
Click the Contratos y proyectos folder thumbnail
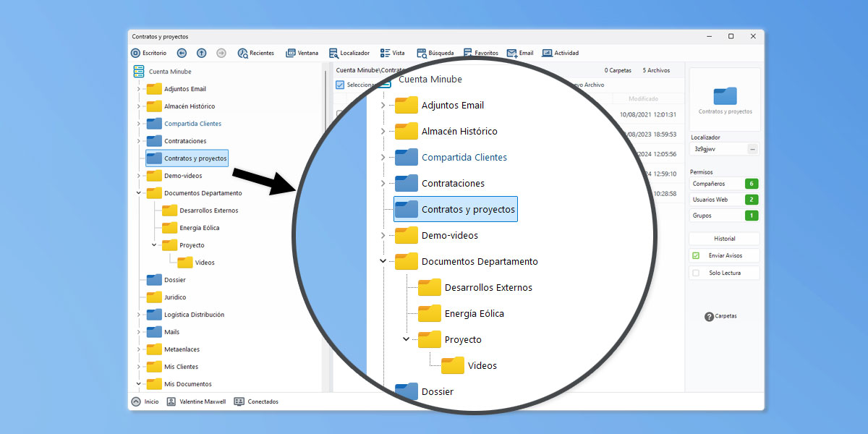725,99
